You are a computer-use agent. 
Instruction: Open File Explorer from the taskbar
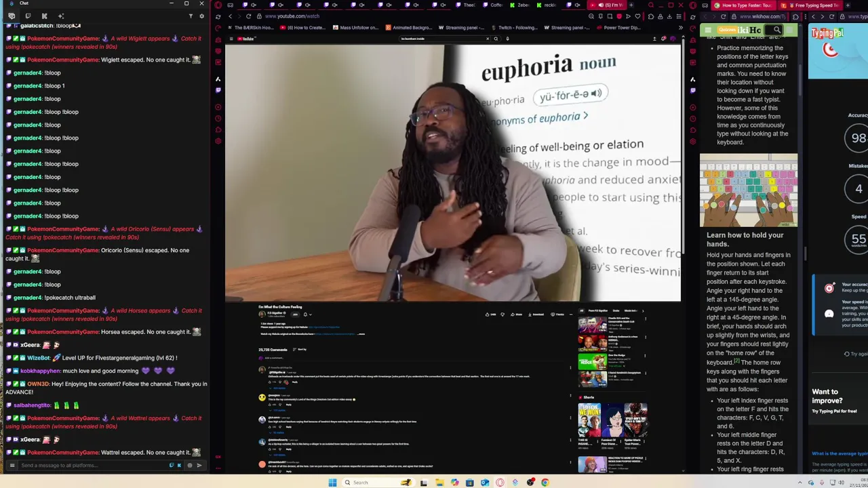439,483
